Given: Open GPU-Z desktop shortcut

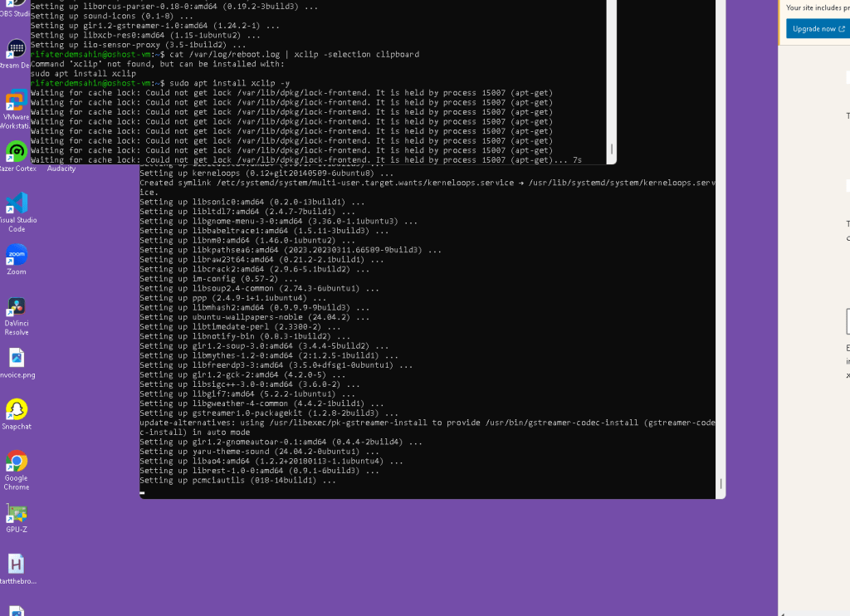Looking at the screenshot, I should click(x=17, y=518).
